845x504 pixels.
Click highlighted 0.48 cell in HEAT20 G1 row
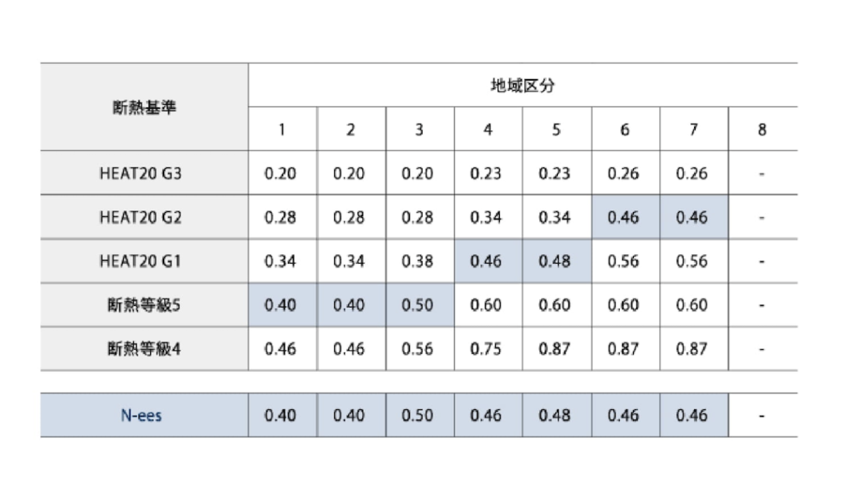point(556,261)
